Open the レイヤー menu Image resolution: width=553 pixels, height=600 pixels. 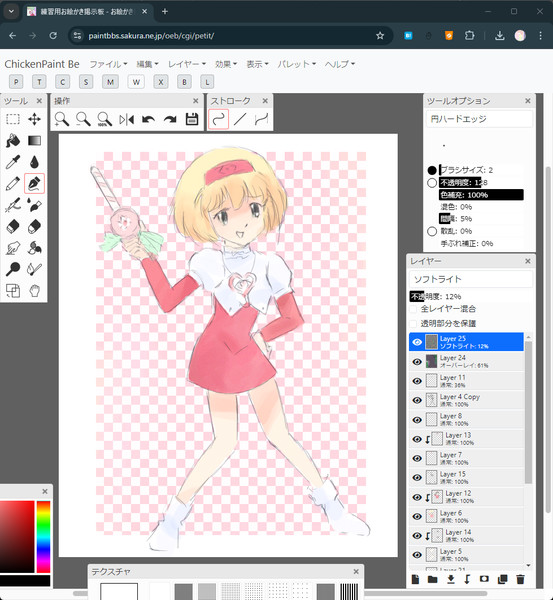(x=187, y=64)
